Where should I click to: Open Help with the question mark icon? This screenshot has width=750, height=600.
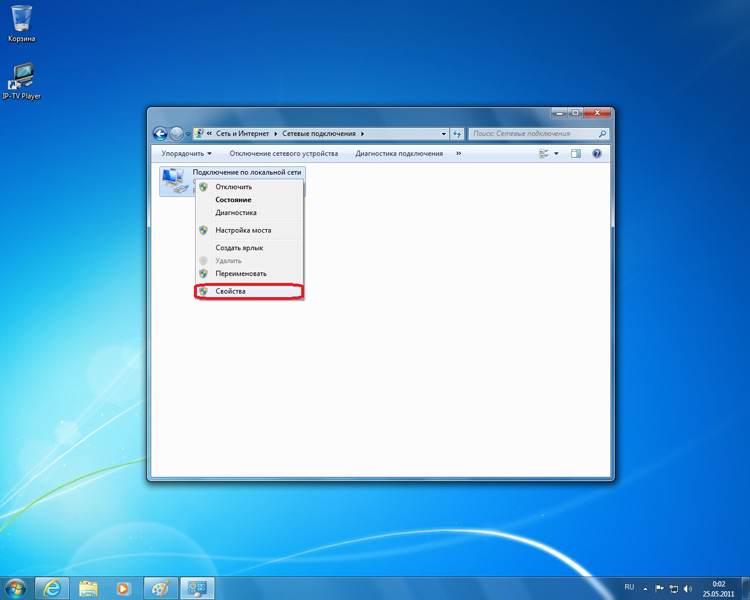click(597, 154)
